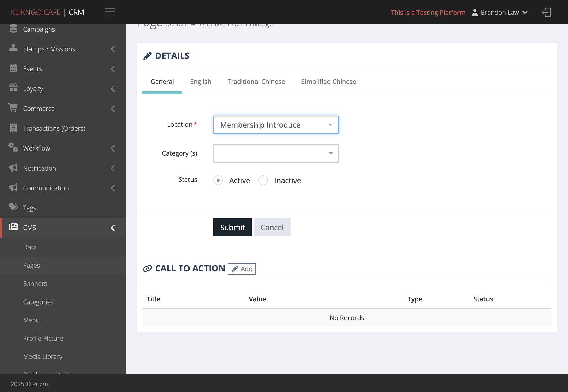Click the pencil icon beside DETAILS heading
The width and height of the screenshot is (568, 392).
pyautogui.click(x=147, y=56)
